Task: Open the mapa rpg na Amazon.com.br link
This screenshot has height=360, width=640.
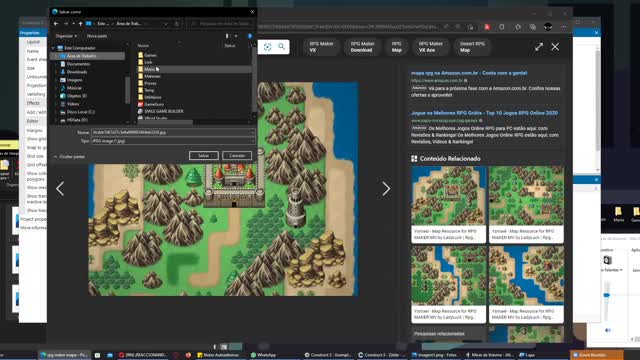Action: (469, 73)
